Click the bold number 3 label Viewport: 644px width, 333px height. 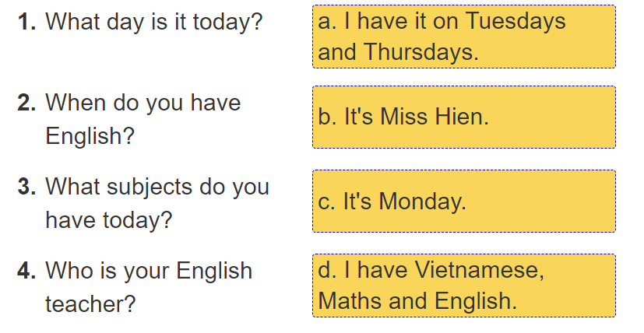tap(27, 187)
